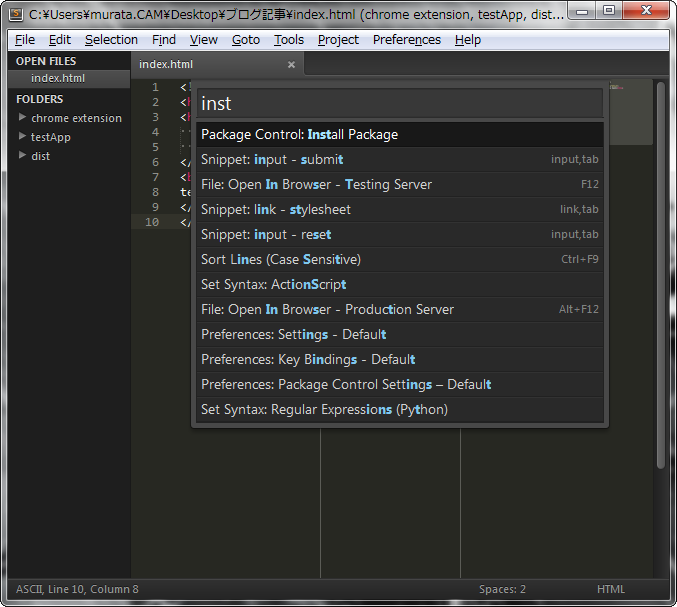
Task: Open the Project menu
Action: [x=338, y=40]
